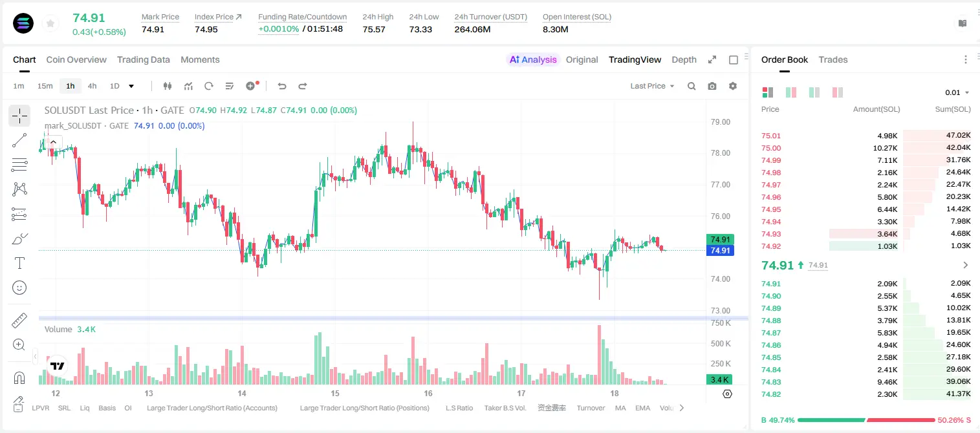Open the AI Analysis button
980x433 pixels.
[x=532, y=59]
